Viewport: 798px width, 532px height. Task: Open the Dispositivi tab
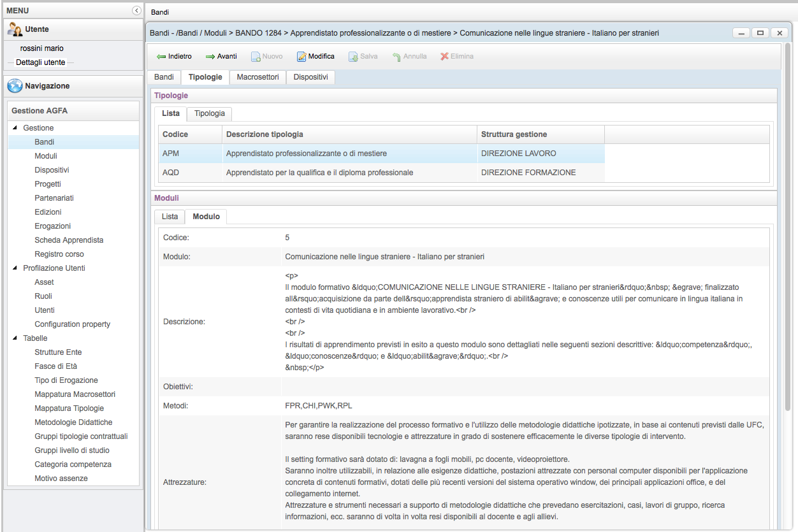pyautogui.click(x=310, y=77)
